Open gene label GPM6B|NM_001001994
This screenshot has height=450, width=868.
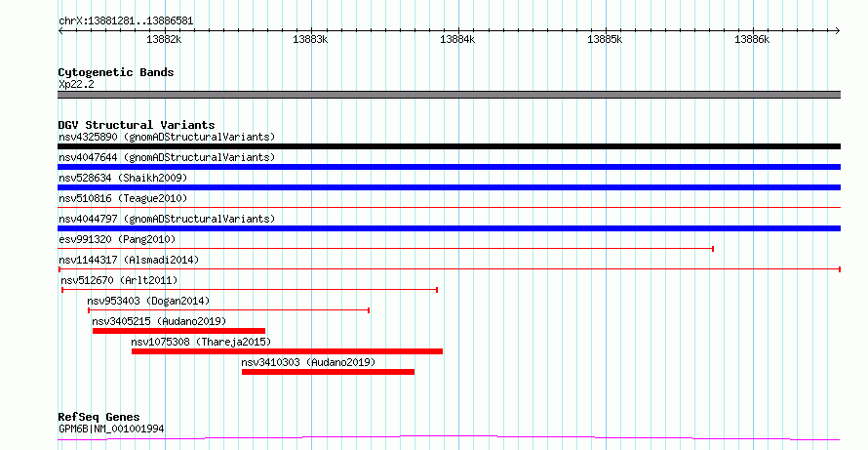pyautogui.click(x=111, y=429)
